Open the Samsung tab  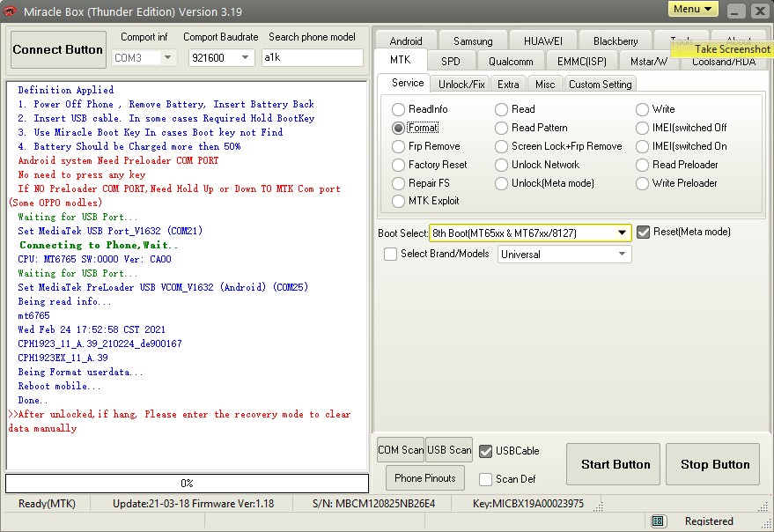[x=473, y=41]
